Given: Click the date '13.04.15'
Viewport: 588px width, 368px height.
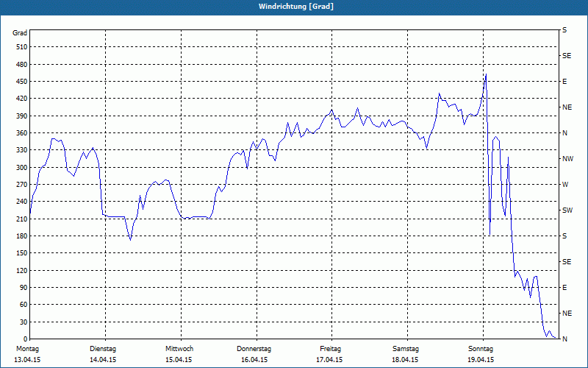Looking at the screenshot, I should (x=27, y=360).
